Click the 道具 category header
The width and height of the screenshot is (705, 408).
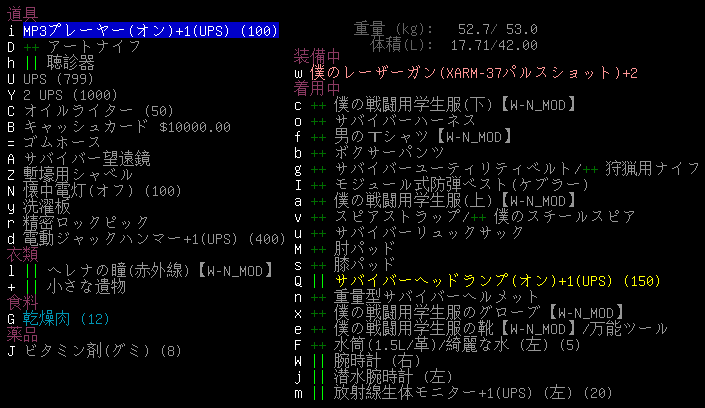tap(20, 15)
